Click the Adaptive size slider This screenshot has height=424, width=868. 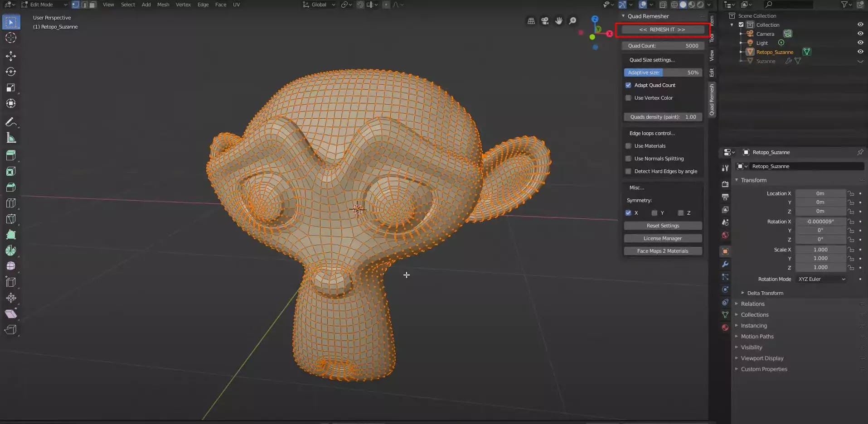point(663,72)
